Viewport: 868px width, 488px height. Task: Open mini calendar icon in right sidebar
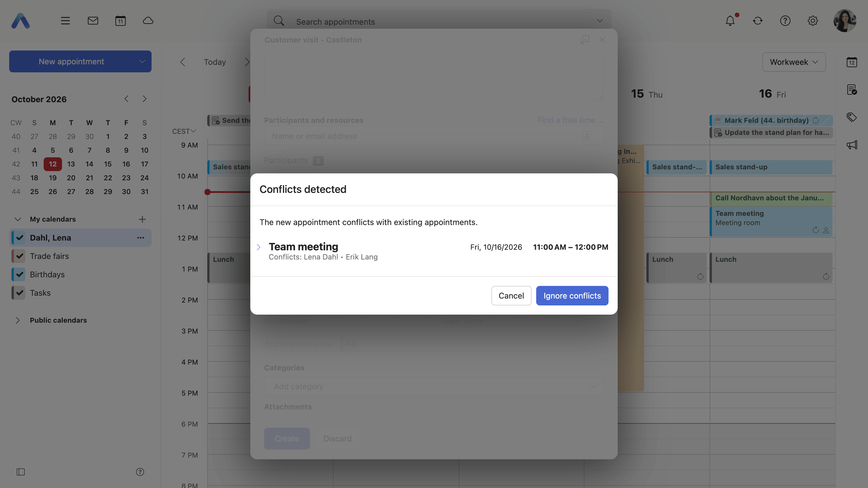pos(852,62)
